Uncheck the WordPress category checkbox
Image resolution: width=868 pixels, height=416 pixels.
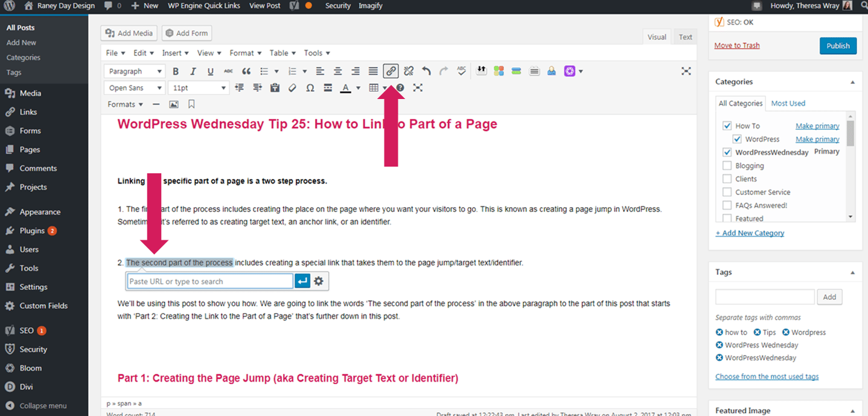click(737, 139)
